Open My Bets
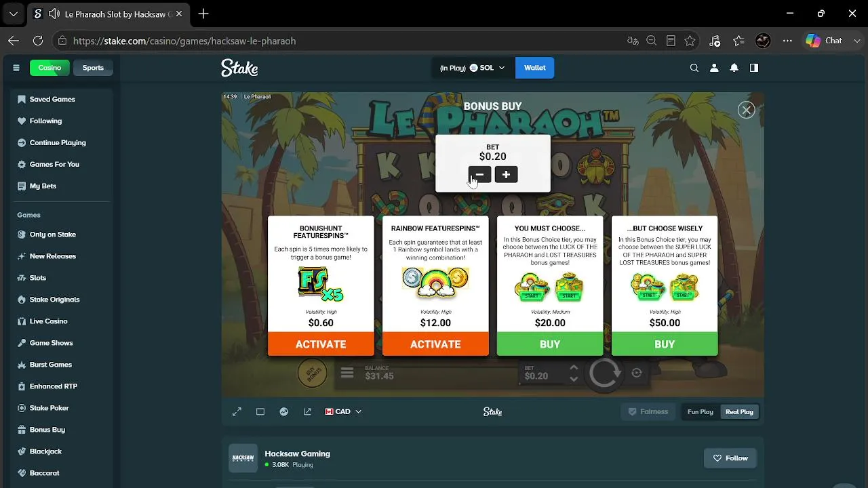This screenshot has height=488, width=868. pyautogui.click(x=61, y=186)
